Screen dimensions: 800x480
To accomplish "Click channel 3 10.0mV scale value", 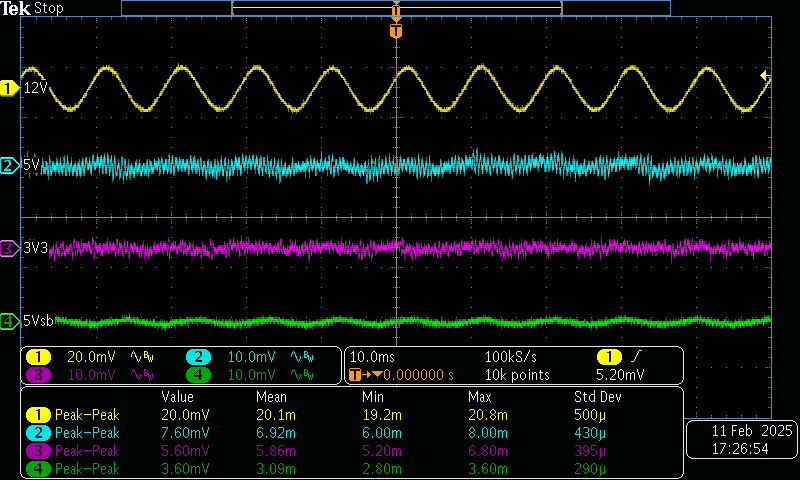I will [91, 375].
